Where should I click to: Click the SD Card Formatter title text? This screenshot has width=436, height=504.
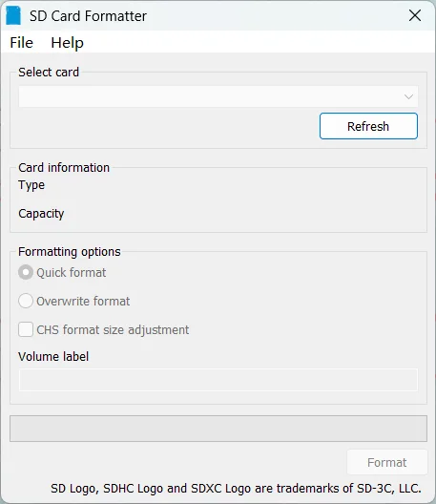point(89,16)
